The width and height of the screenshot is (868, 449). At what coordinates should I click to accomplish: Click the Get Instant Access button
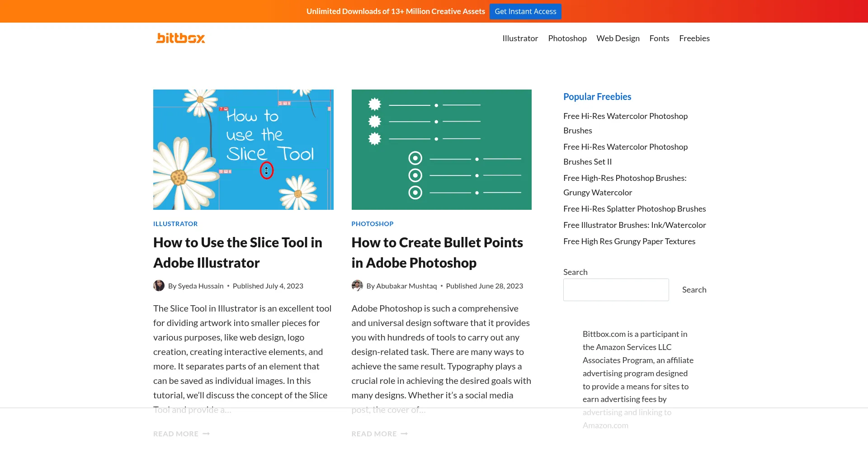pos(525,12)
